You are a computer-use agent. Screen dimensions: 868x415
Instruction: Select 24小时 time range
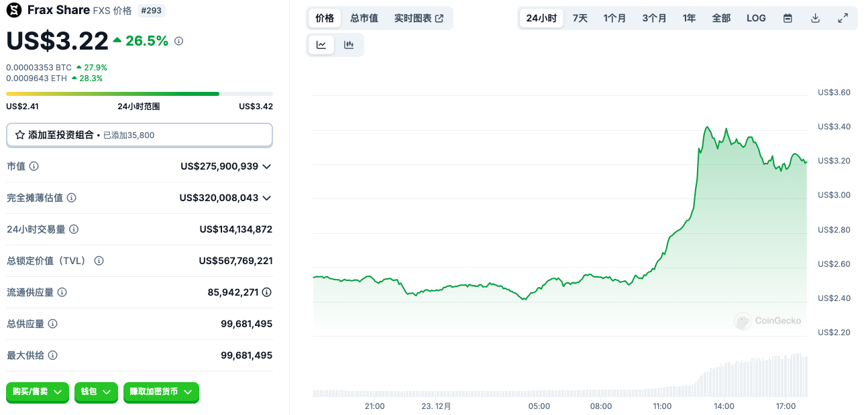(541, 18)
